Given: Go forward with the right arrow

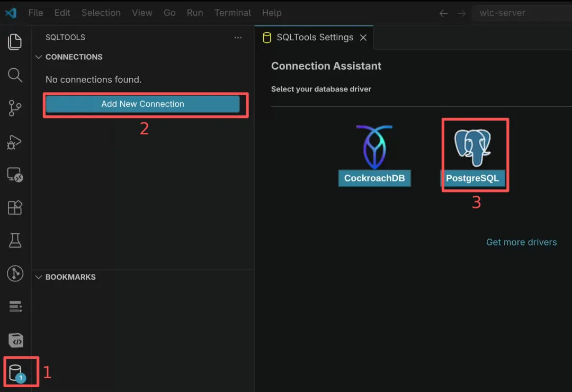Looking at the screenshot, I should coord(461,13).
